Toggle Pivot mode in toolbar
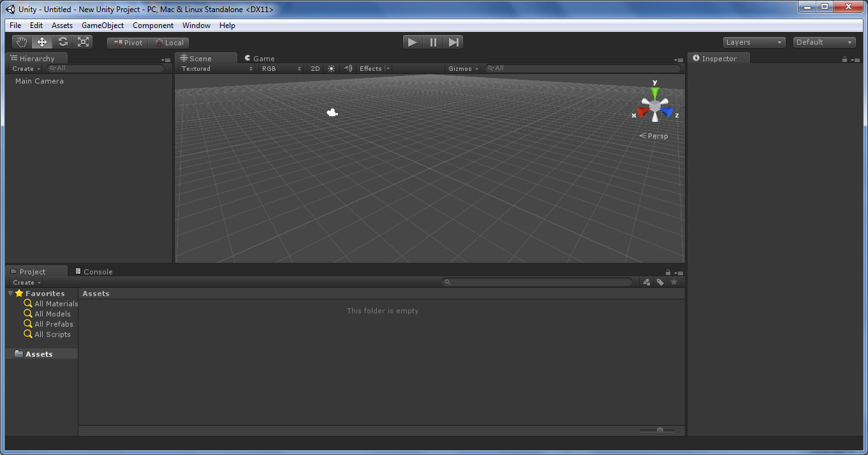The image size is (868, 455). tap(127, 43)
